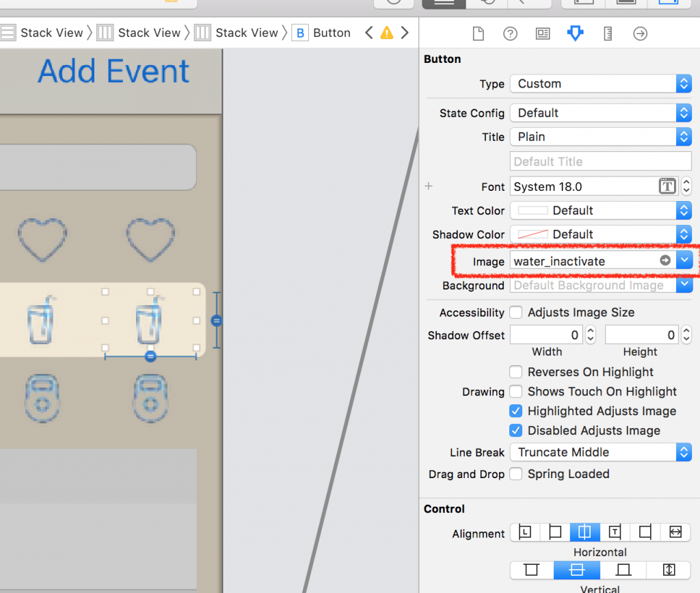Select fill vertical alignment icon
The width and height of the screenshot is (700, 593).
[669, 570]
